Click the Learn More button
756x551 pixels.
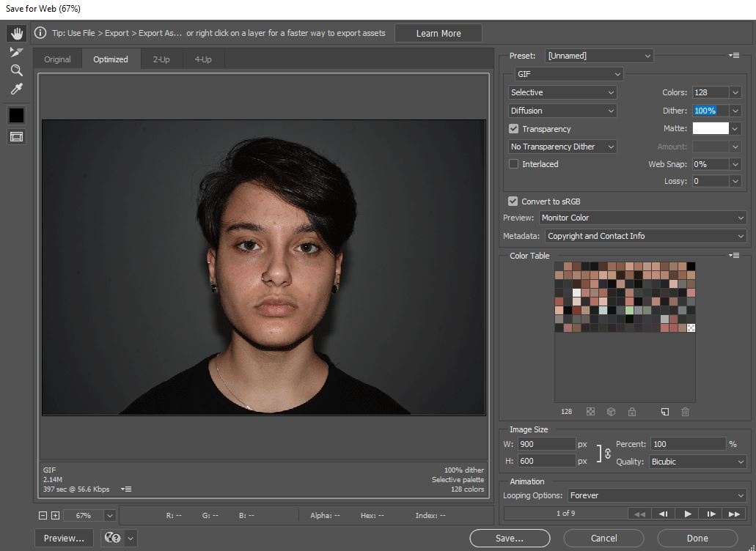[438, 33]
